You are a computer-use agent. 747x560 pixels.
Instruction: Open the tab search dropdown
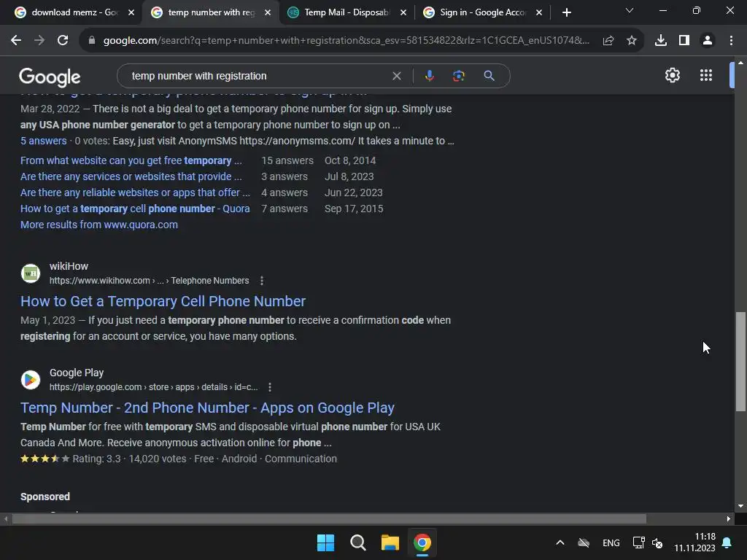tap(630, 10)
